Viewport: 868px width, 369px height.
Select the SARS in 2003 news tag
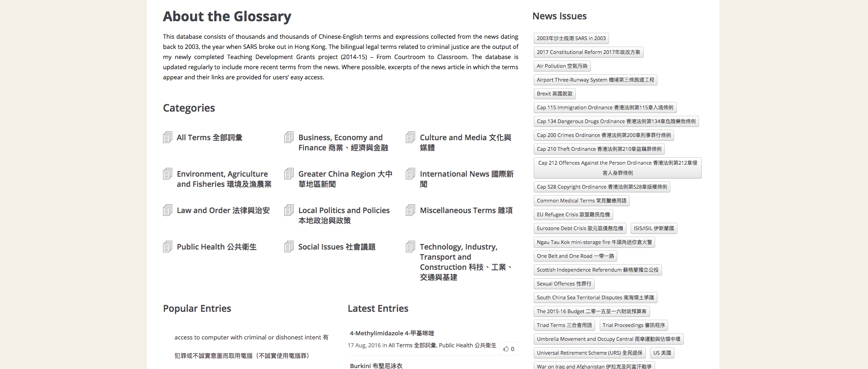tap(571, 38)
